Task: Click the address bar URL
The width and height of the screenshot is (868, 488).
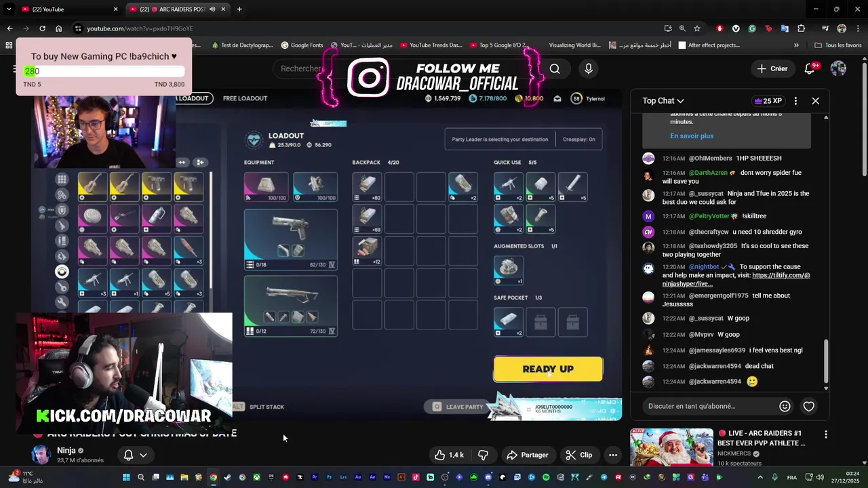Action: click(140, 28)
